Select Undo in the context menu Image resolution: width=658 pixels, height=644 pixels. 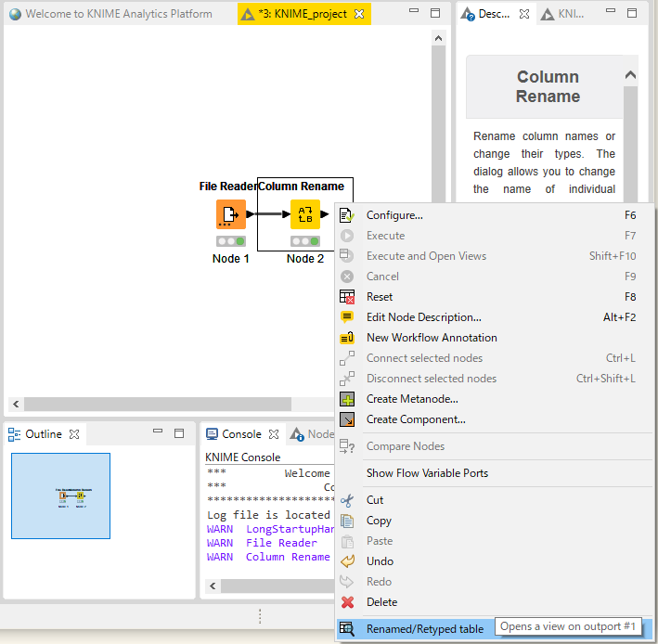point(496,561)
